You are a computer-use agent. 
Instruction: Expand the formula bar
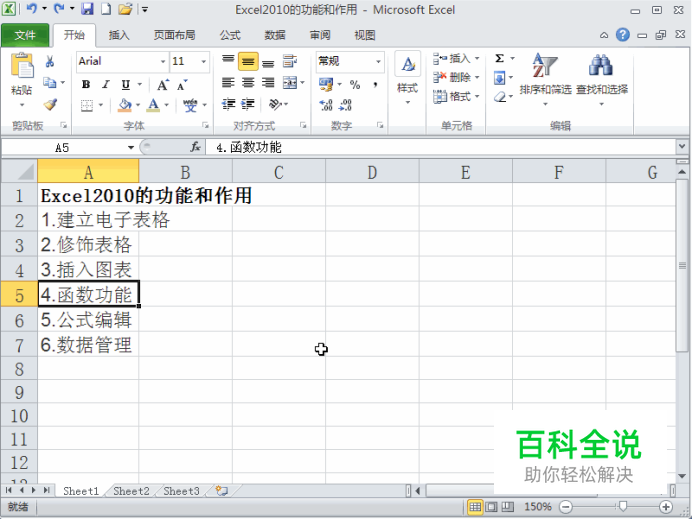pos(682,146)
